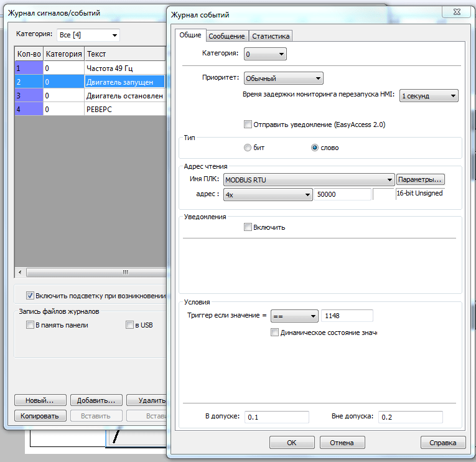Toggle the Включить notifications checkbox
Image resolution: width=476 pixels, height=462 pixels.
[248, 227]
